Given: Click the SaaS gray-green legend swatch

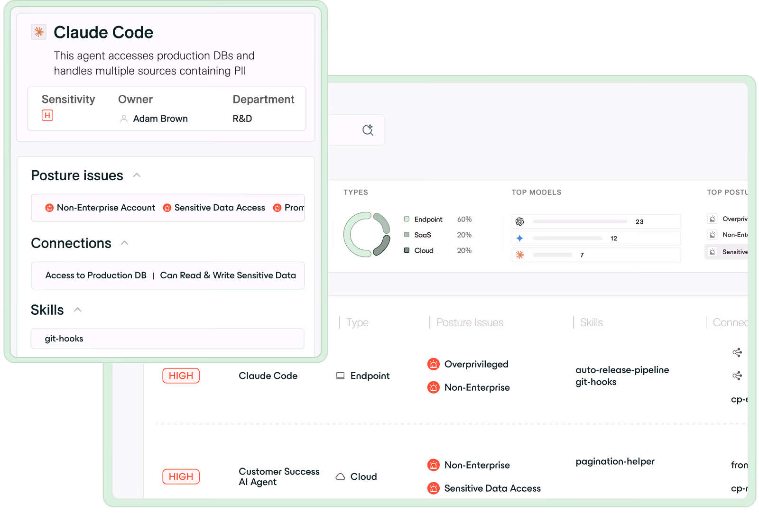Looking at the screenshot, I should pyautogui.click(x=407, y=235).
